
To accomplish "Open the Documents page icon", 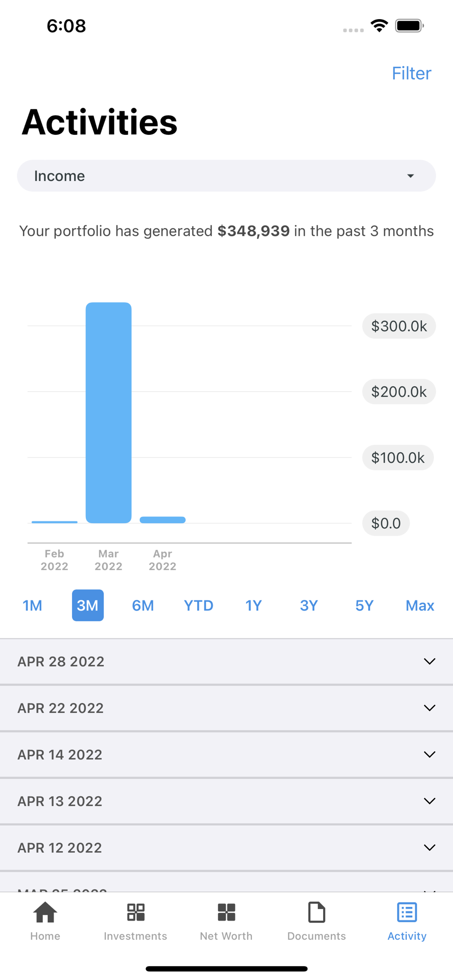I will point(317,912).
